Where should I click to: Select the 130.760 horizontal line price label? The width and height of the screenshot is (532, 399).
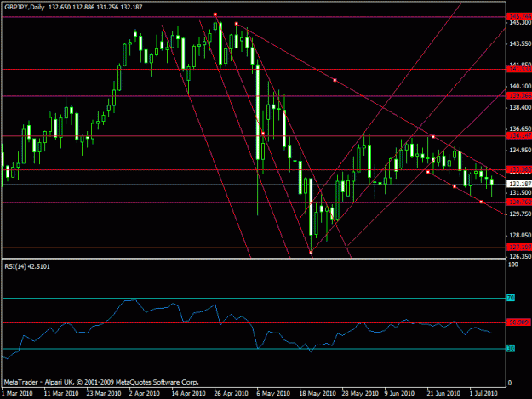coord(519,202)
